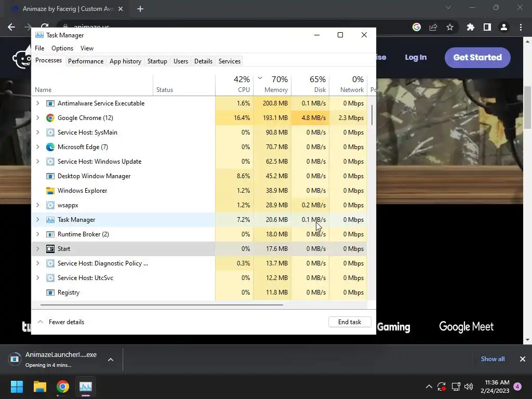Viewport: 532px width, 399px height.
Task: Open the View menu in Task Manager
Action: pos(87,48)
